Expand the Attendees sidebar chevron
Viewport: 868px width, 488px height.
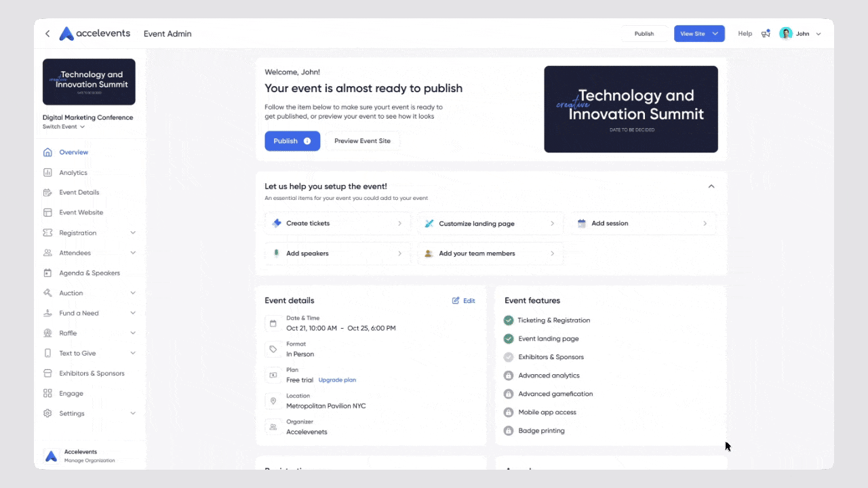(x=133, y=253)
